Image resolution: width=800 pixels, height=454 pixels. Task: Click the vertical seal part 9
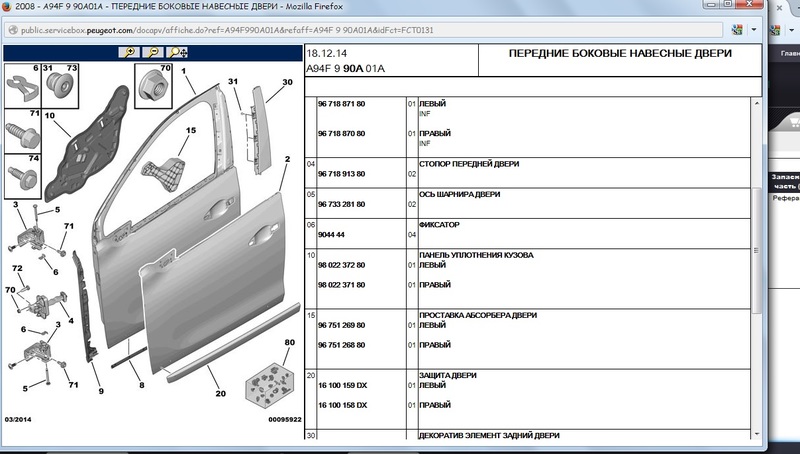point(84,306)
